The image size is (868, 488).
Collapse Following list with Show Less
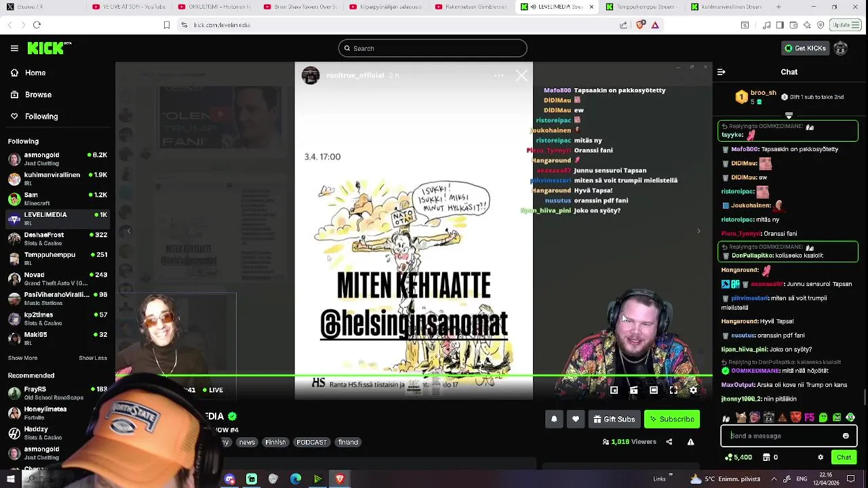click(x=93, y=358)
